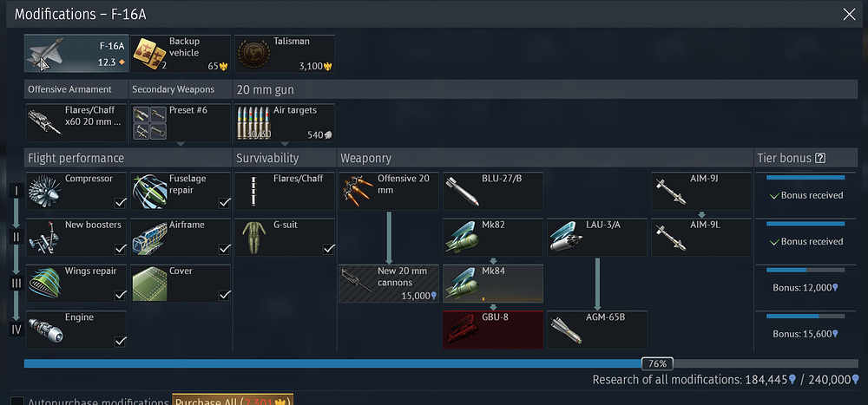The image size is (868, 405).
Task: Click the tier I Bonus received entry
Action: 806,195
